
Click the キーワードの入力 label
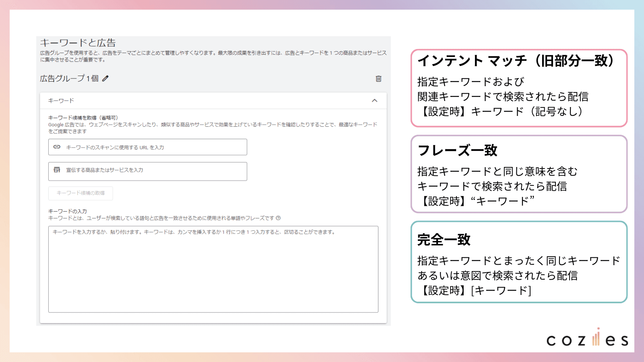pyautogui.click(x=68, y=211)
